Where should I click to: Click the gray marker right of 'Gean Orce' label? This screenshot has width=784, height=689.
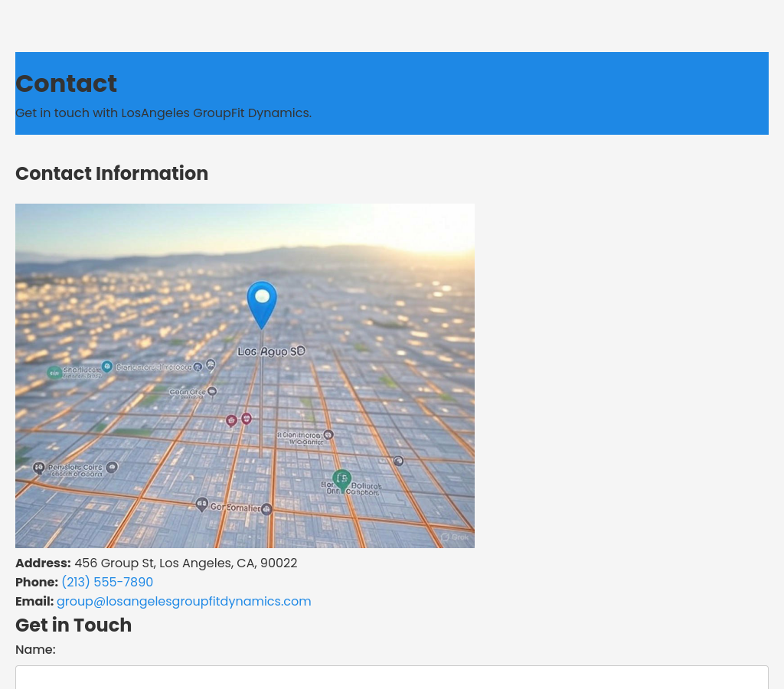click(x=212, y=391)
